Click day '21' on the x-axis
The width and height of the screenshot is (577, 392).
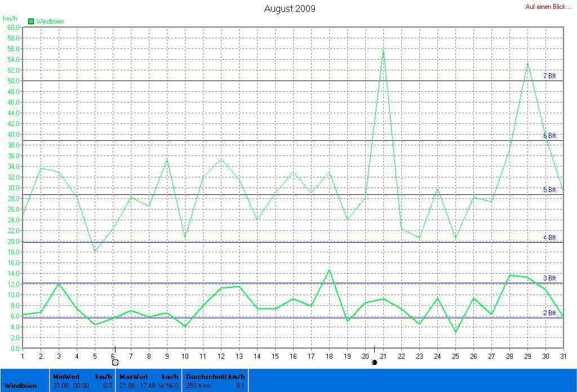coord(383,357)
